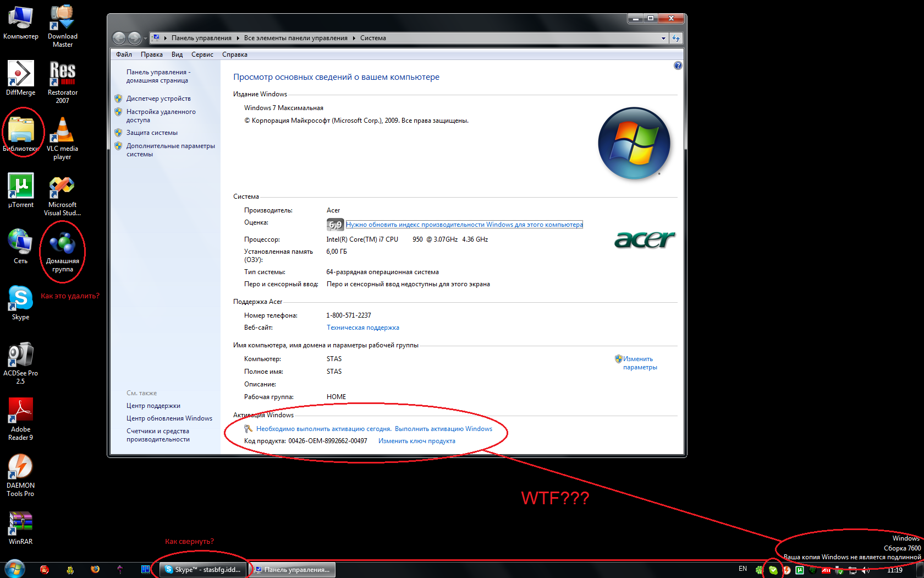Open the Windows Start orb

14,569
